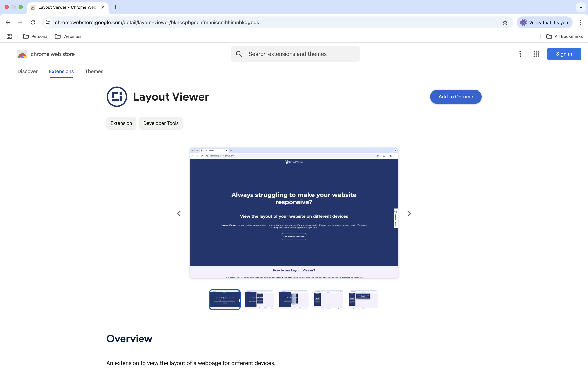Click the extension description sentence
The height and width of the screenshot is (368, 588).
191,363
